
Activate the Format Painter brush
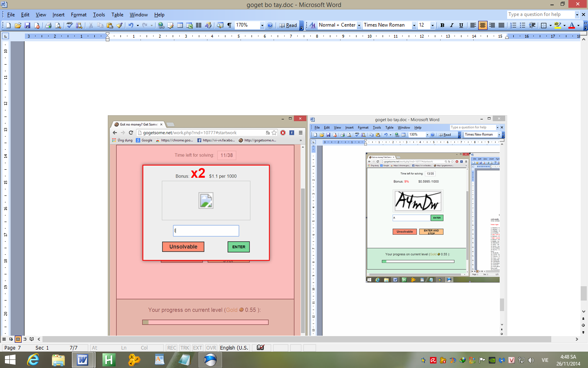tap(119, 25)
